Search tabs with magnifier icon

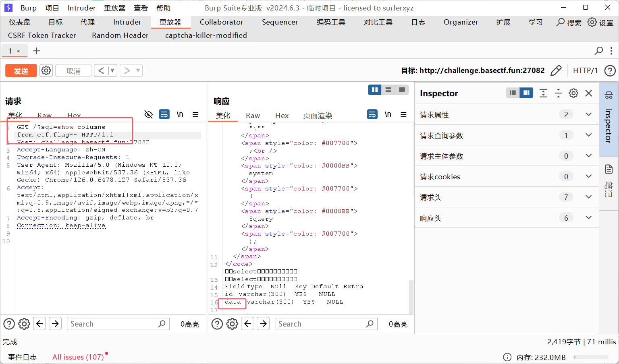(599, 51)
